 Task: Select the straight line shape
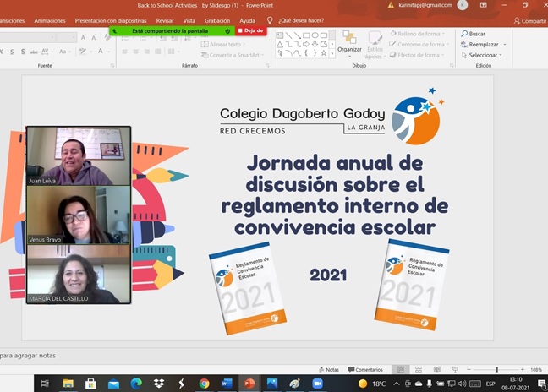click(288, 35)
